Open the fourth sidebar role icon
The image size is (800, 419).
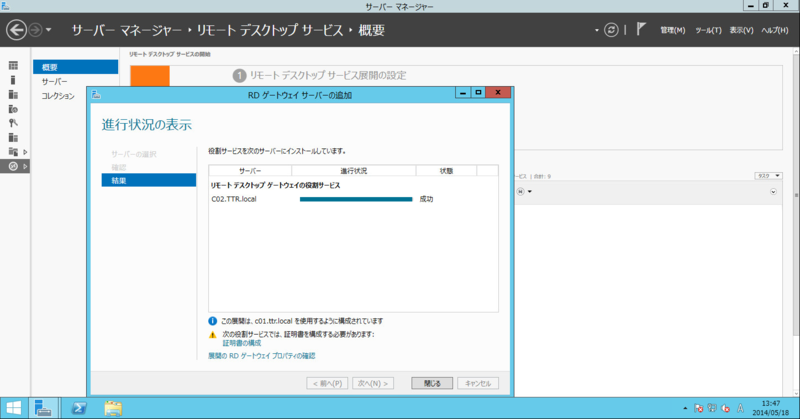(13, 109)
